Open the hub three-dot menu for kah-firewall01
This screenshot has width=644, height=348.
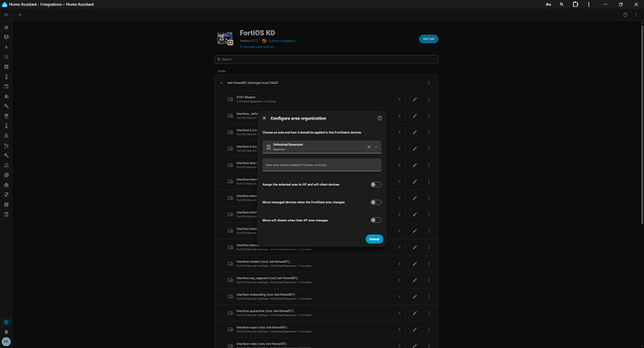coord(428,83)
